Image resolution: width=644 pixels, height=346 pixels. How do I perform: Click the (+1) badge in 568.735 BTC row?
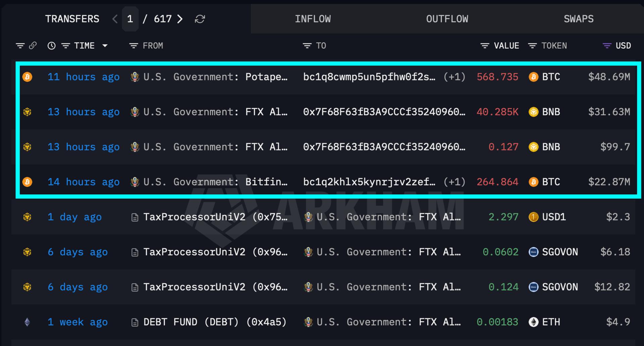(454, 77)
